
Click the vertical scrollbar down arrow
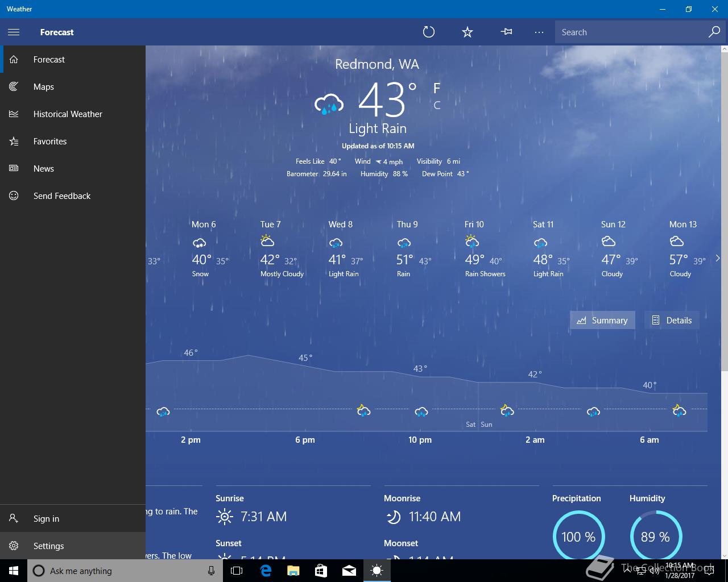[x=724, y=555]
